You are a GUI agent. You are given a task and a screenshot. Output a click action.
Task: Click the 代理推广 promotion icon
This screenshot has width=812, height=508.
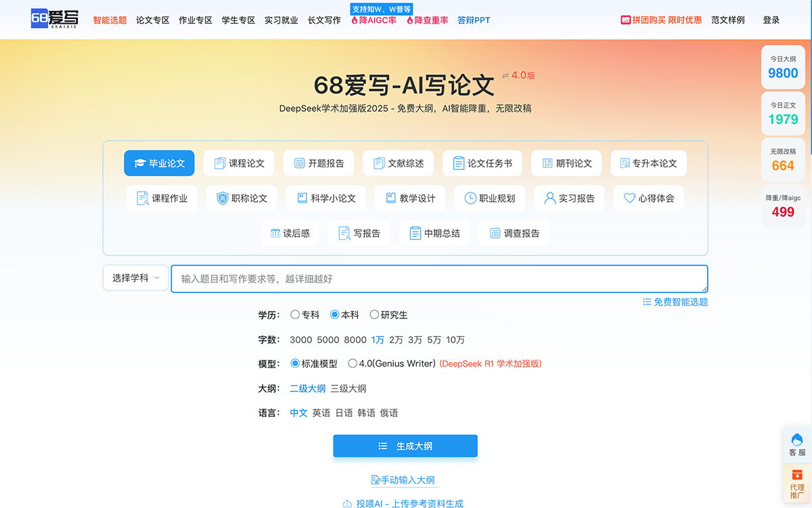click(797, 475)
